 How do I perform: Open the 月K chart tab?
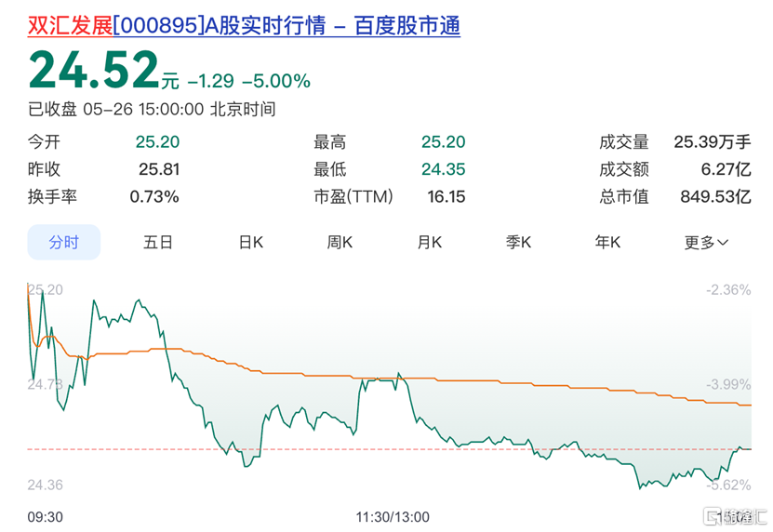(430, 242)
